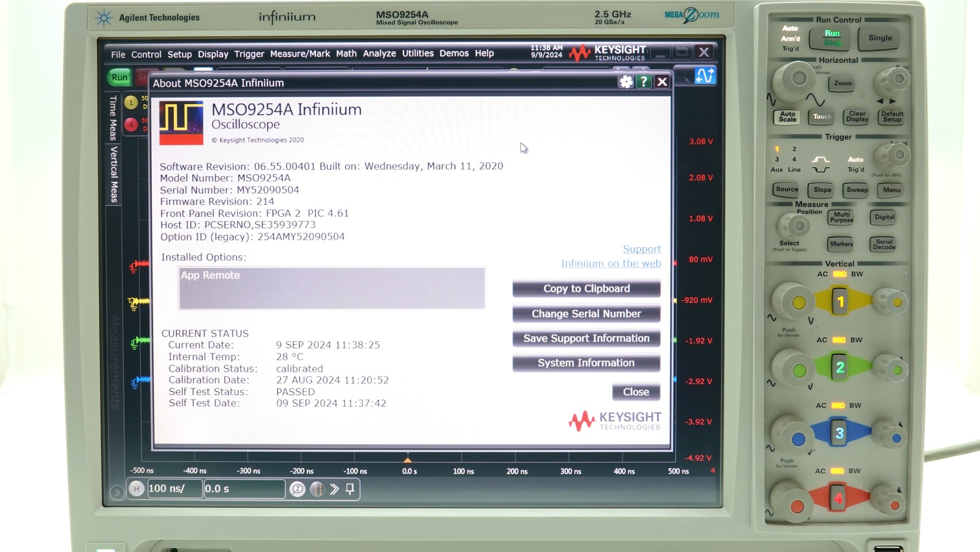
Task: Click the Support link
Action: click(x=642, y=249)
